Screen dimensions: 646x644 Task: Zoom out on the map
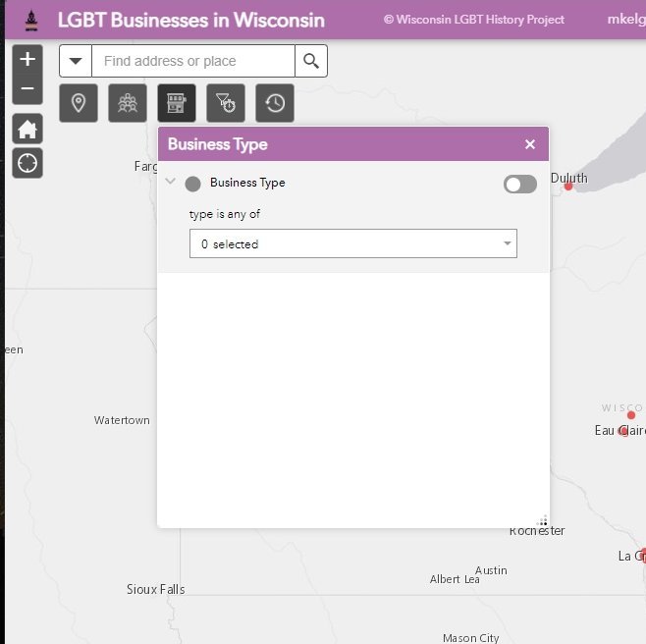click(27, 89)
